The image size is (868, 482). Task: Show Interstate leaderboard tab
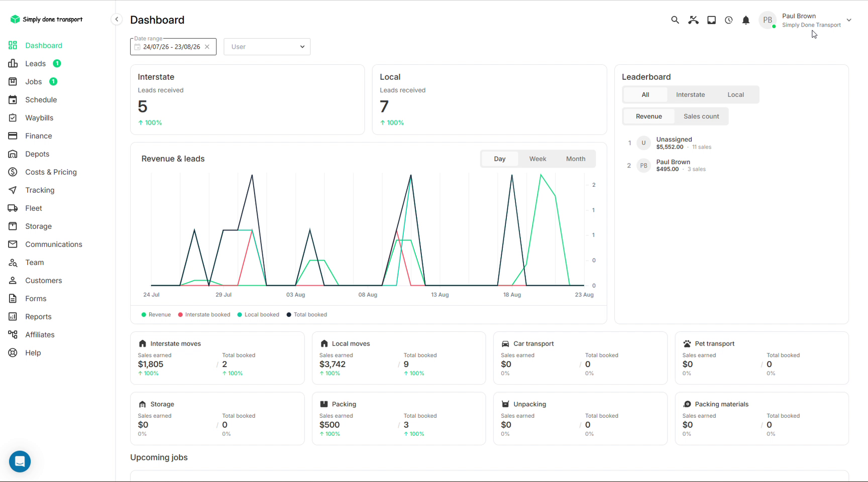pyautogui.click(x=690, y=94)
